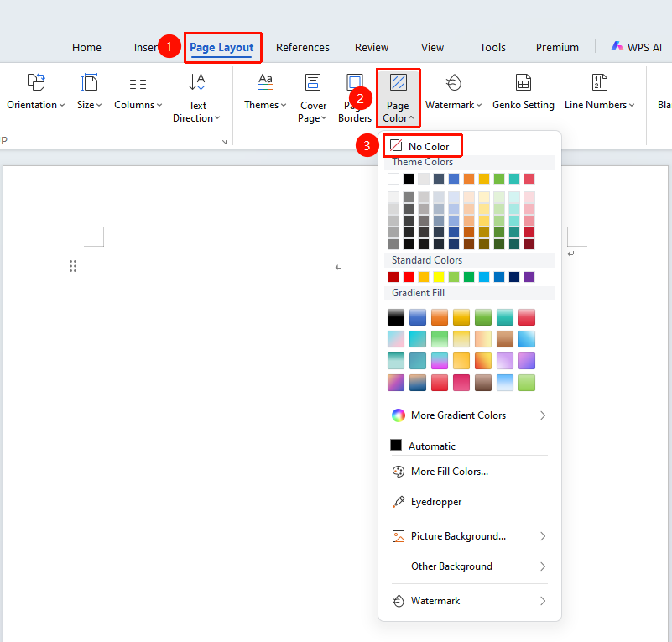Open the Themes gallery

pos(265,92)
